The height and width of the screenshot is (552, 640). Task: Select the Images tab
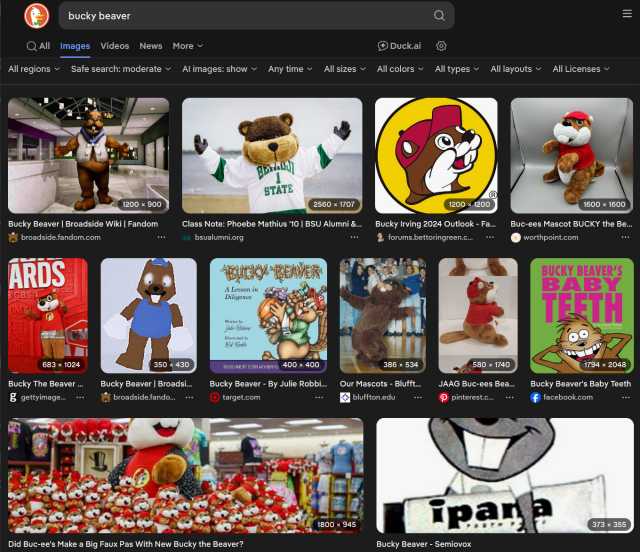[75, 46]
